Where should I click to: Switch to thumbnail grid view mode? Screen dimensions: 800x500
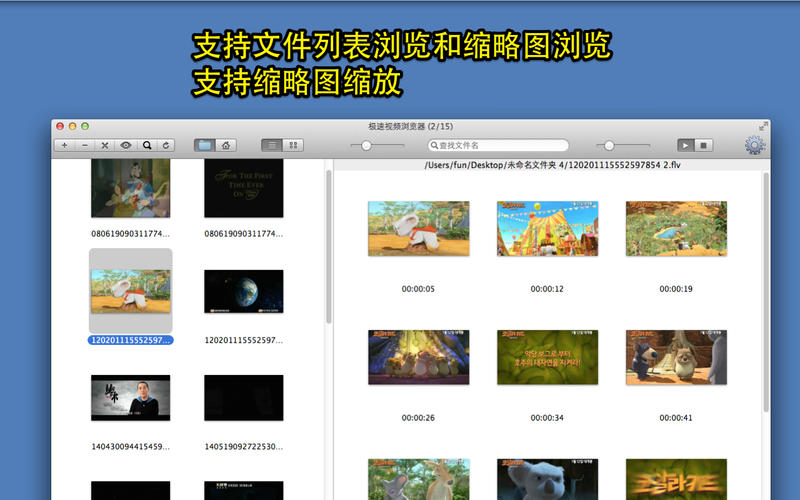point(293,145)
